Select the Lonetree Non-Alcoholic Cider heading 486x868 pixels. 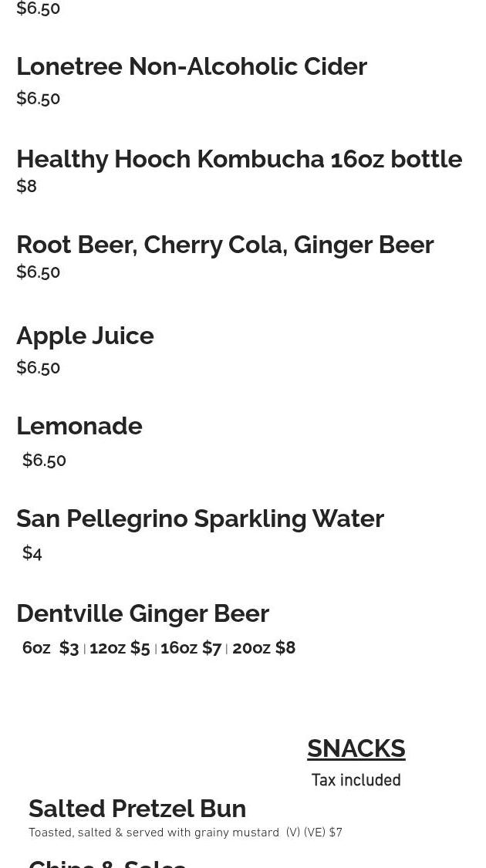coord(191,66)
